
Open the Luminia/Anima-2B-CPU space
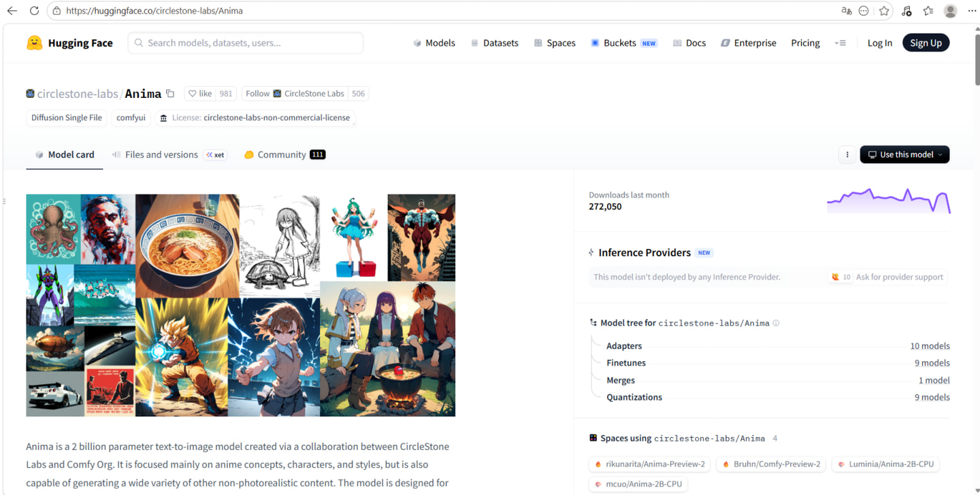click(x=885, y=464)
